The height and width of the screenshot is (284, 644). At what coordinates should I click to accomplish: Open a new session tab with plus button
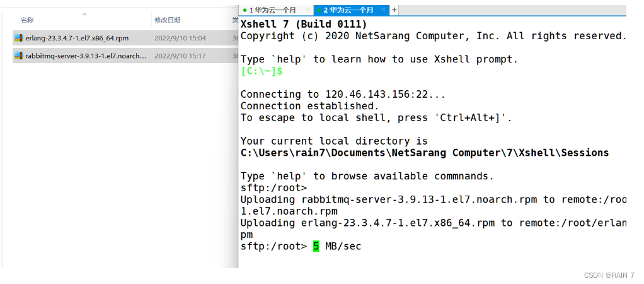(394, 10)
